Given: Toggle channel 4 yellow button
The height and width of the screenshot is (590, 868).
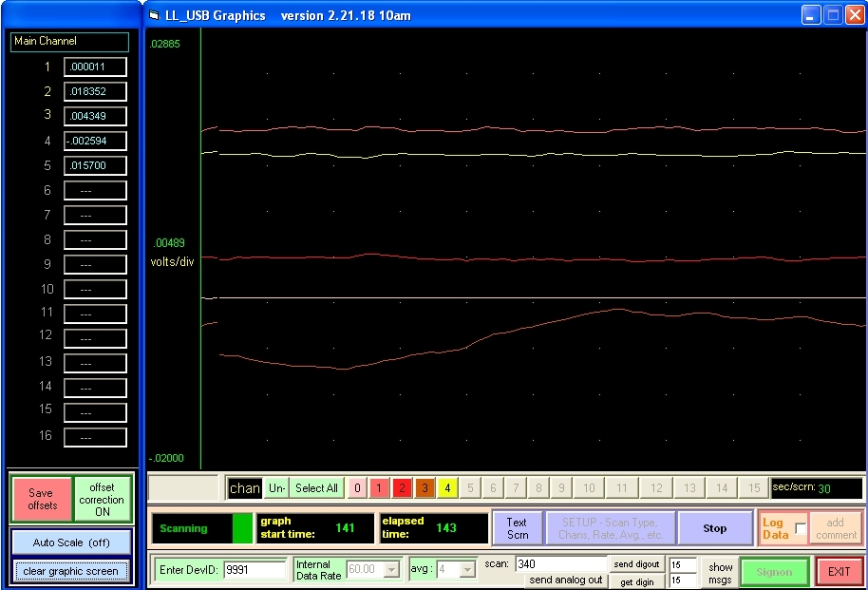Looking at the screenshot, I should coord(447,488).
